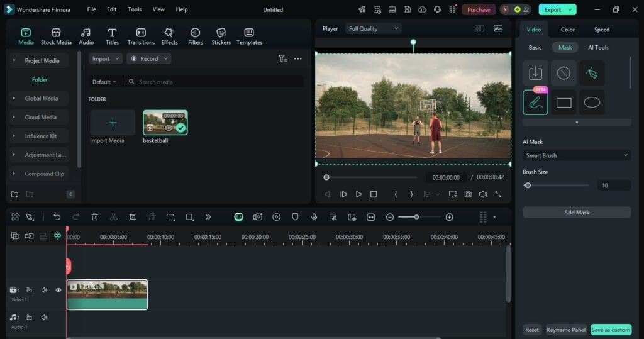Click the Reset button
This screenshot has width=644, height=339.
532,330
